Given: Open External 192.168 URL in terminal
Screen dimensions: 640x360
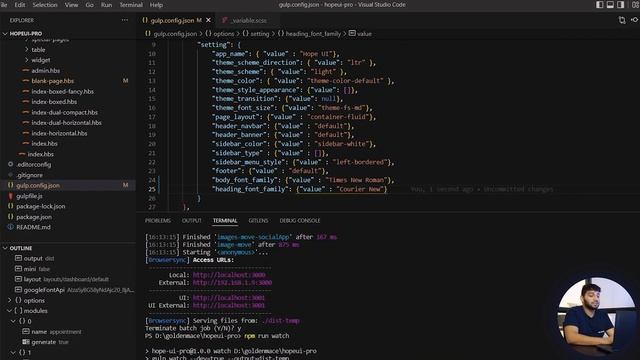Looking at the screenshot, I should (x=232, y=282).
